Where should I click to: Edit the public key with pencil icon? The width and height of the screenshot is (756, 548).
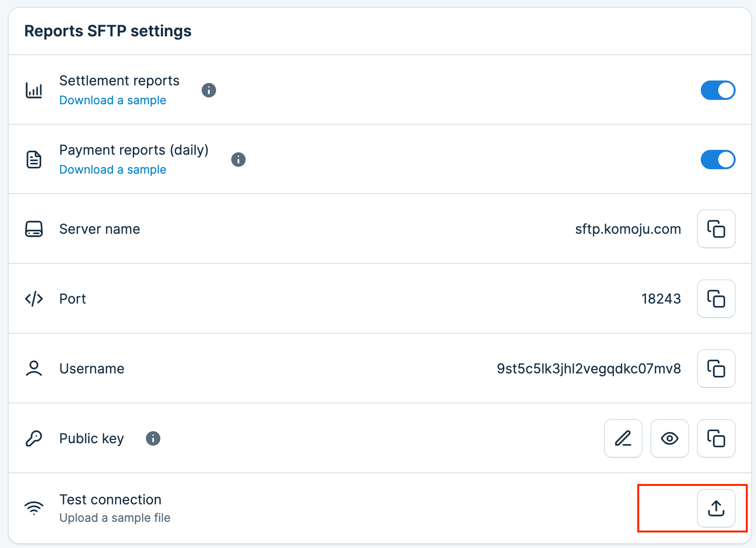click(623, 438)
